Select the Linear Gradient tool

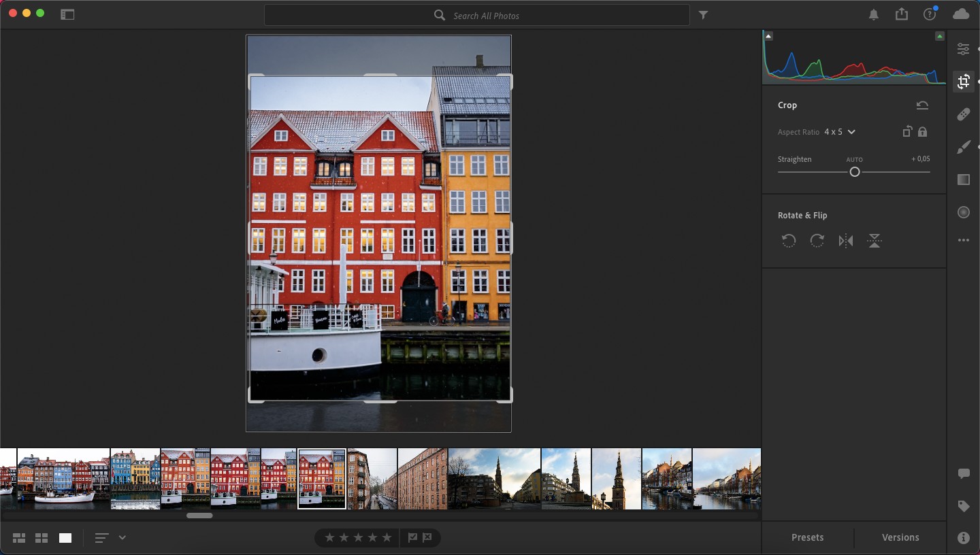click(x=963, y=180)
